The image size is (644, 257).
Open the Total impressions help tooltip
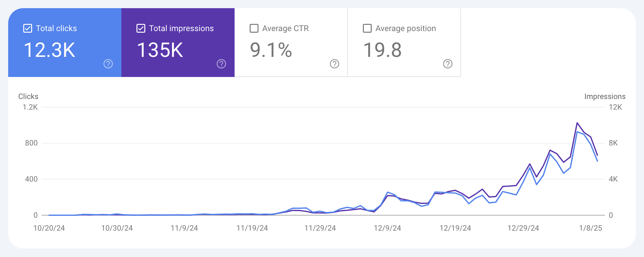point(221,64)
